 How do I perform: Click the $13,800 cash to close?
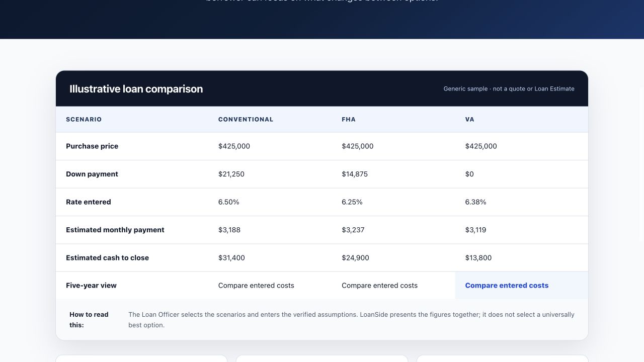point(478,258)
